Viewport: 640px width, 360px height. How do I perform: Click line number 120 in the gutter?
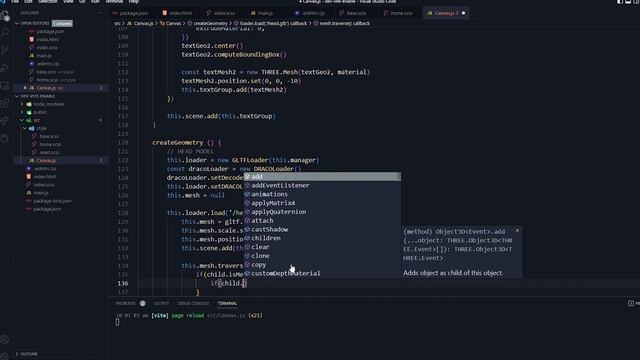tap(123, 142)
